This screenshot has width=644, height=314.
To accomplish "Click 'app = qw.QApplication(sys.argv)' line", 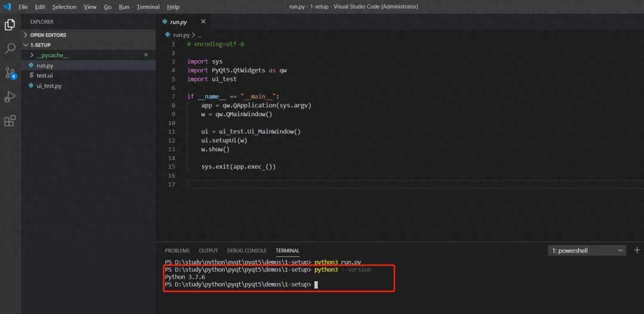I will pos(256,105).
